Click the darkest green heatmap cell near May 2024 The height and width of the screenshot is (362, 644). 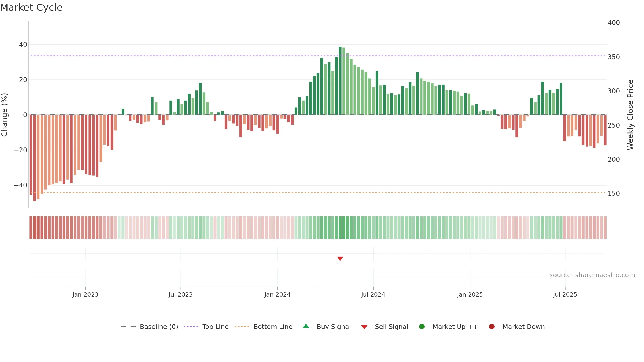tap(340, 228)
